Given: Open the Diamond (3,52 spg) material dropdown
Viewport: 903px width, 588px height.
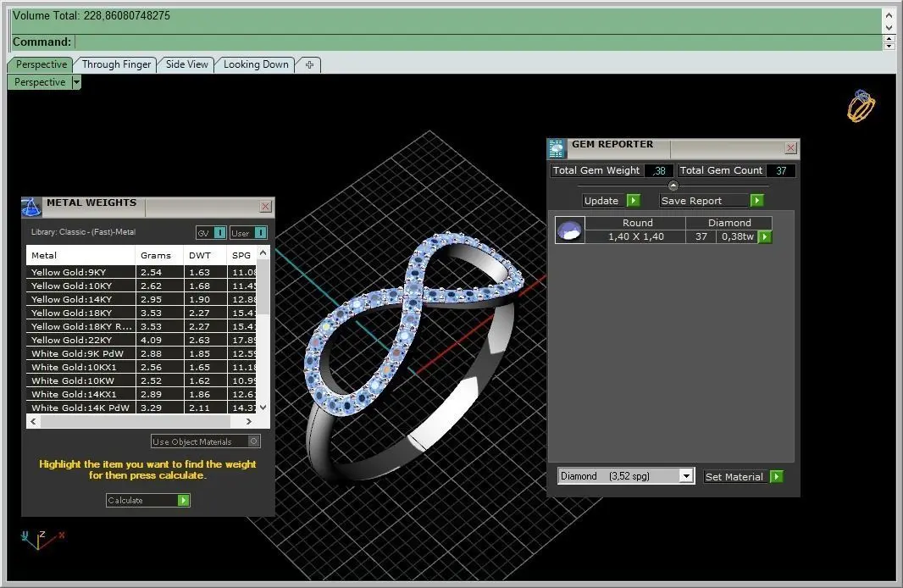Looking at the screenshot, I should pos(685,476).
